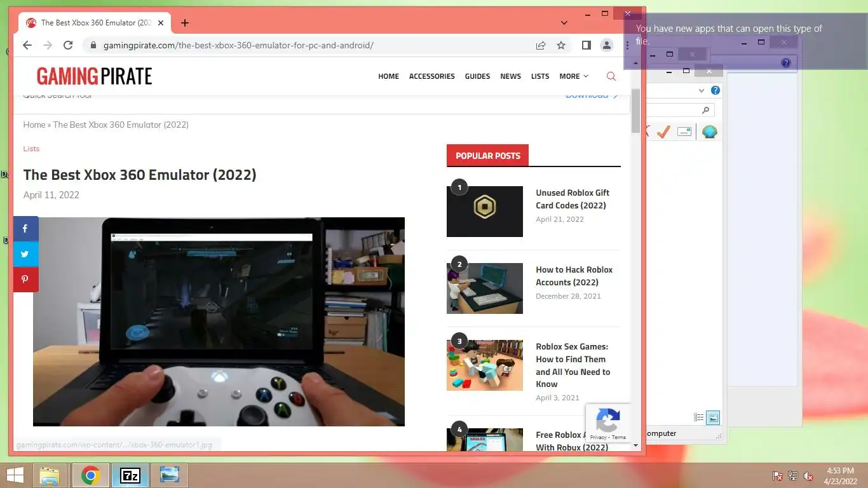Switch to Chrome in the taskbar
Screen dimensions: 868x488
[90, 475]
